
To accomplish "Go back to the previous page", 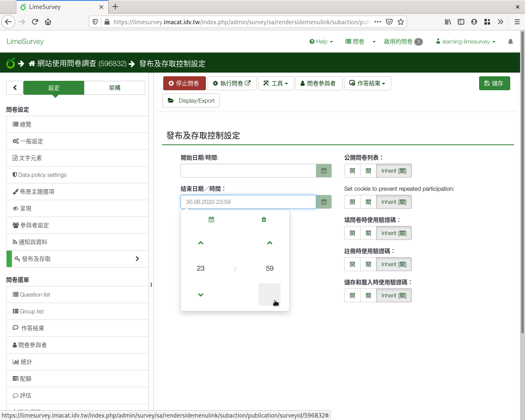I will pos(8,22).
